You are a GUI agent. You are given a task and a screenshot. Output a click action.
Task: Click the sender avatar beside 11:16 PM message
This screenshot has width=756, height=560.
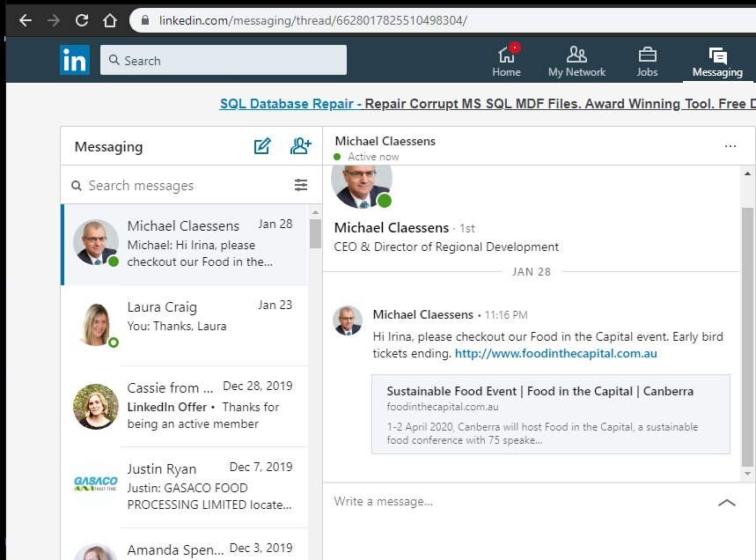[347, 321]
